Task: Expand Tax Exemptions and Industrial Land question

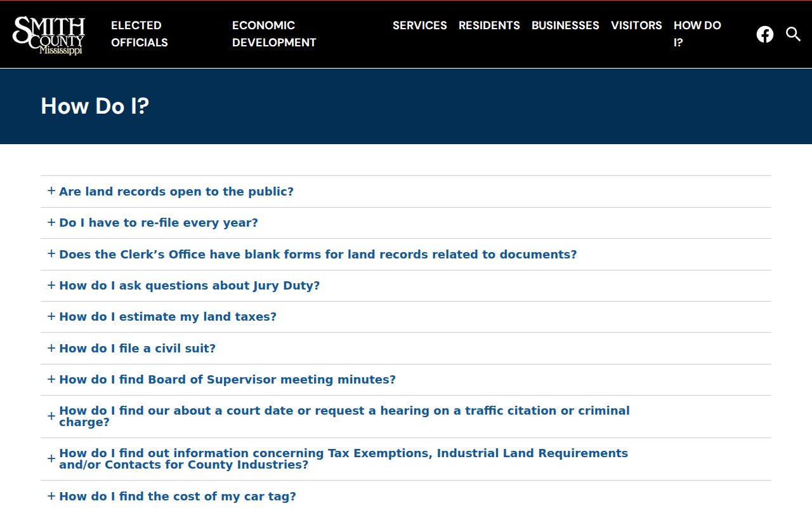Action: pos(343,459)
